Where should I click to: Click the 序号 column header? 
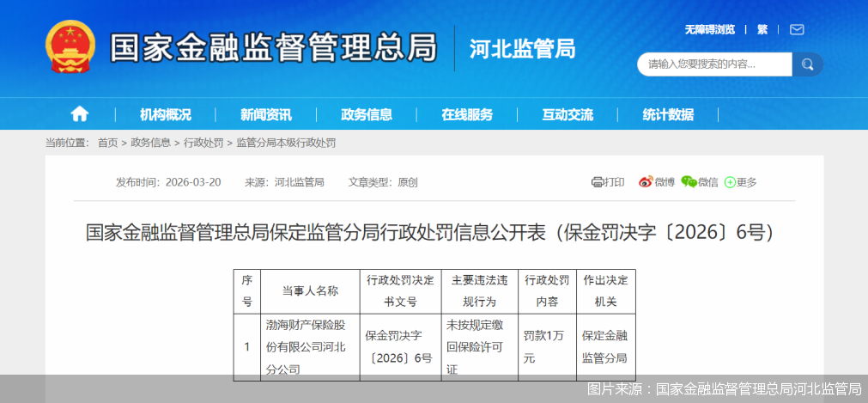coord(247,291)
